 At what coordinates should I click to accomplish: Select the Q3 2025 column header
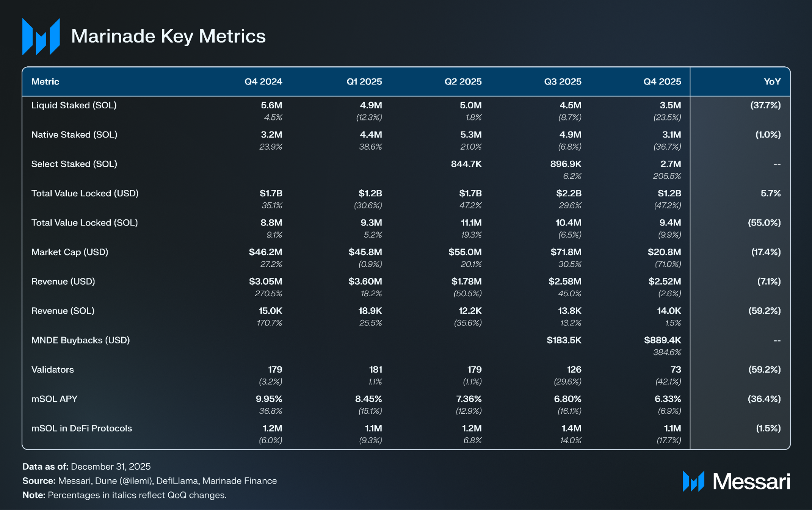tap(563, 81)
